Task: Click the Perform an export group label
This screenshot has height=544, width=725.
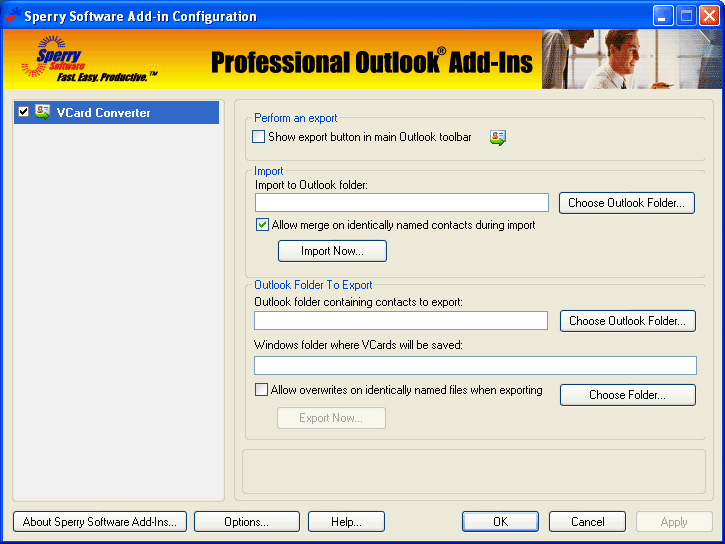Action: coord(295,118)
